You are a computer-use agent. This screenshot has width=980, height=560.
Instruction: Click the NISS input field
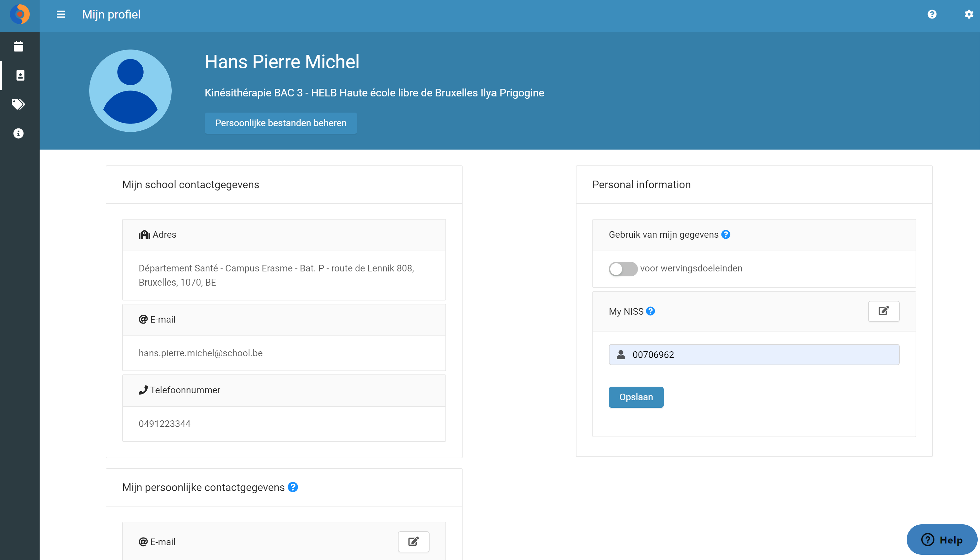pos(754,355)
